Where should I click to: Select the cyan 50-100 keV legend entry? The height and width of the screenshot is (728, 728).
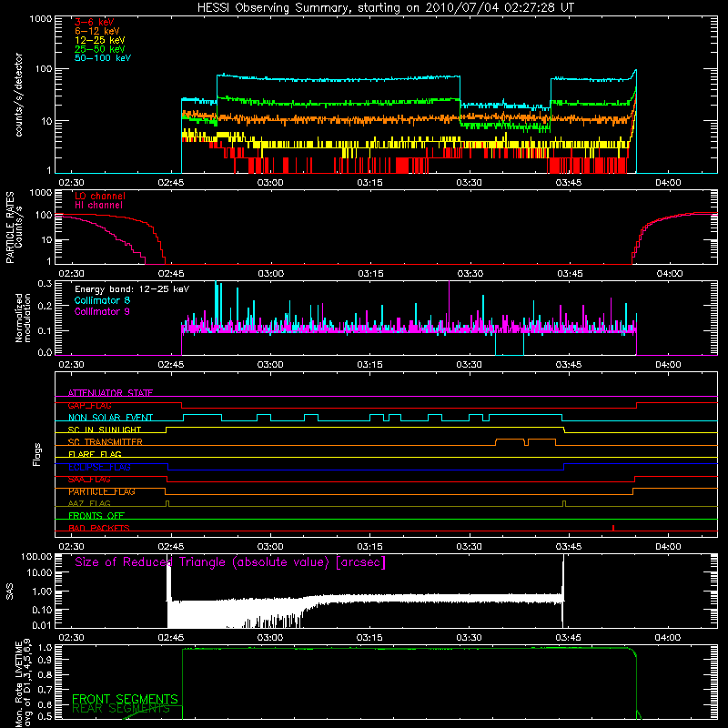click(103, 58)
